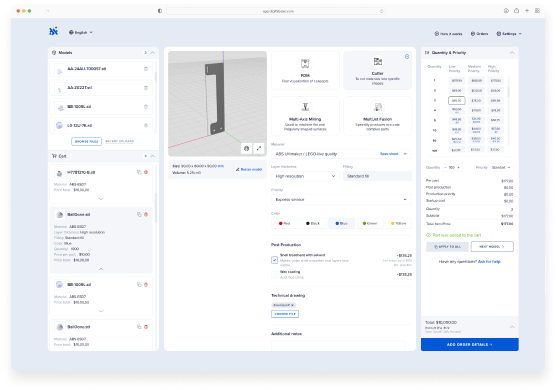This screenshot has width=558, height=391.
Task: Click the NEXT MODEL button
Action: coord(492,247)
